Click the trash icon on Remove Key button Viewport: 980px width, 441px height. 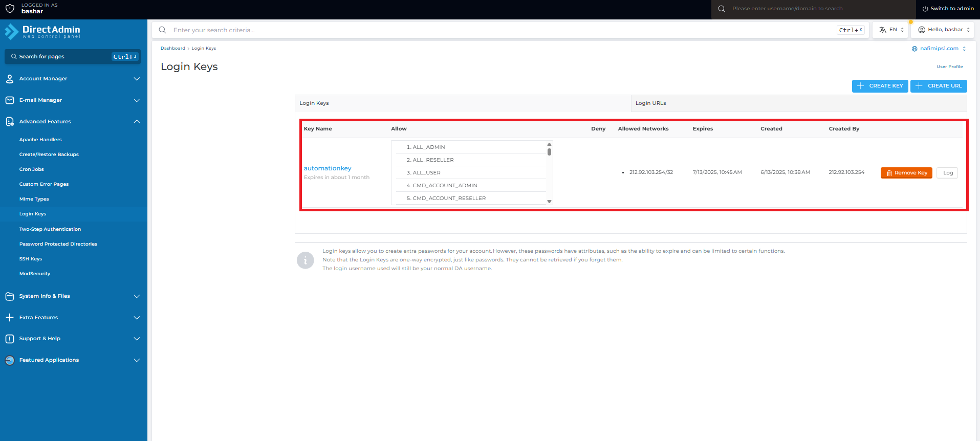(x=889, y=173)
